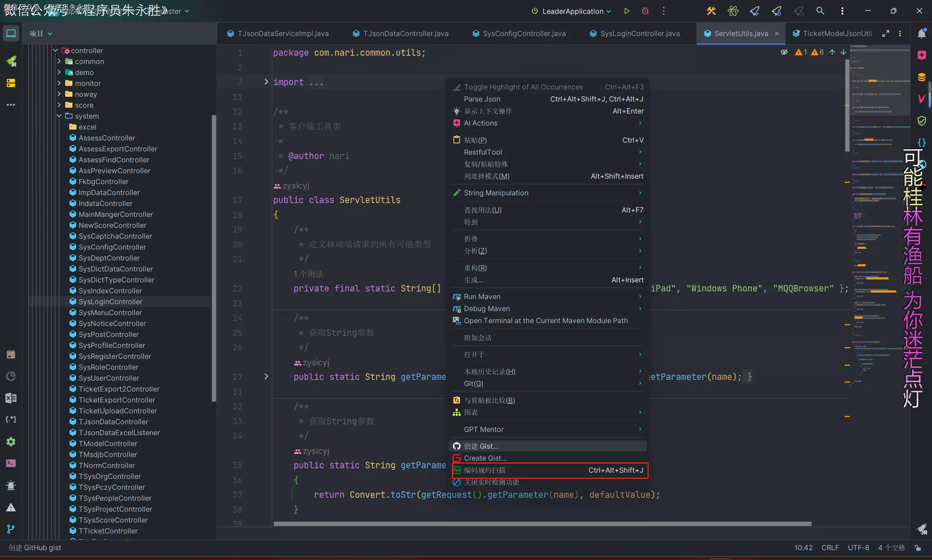Toggle the Project tool window button
The height and width of the screenshot is (560, 932).
[x=11, y=33]
